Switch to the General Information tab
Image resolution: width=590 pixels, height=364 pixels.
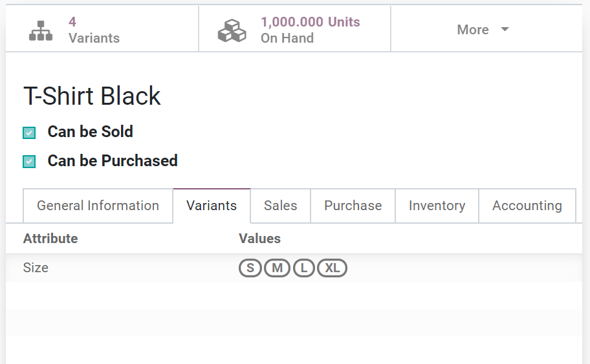tap(98, 206)
